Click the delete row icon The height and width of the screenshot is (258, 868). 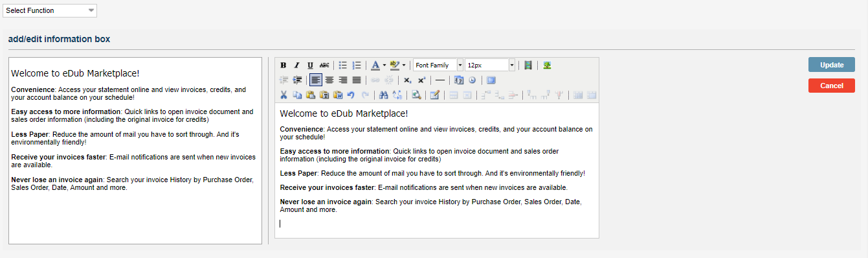tap(513, 95)
